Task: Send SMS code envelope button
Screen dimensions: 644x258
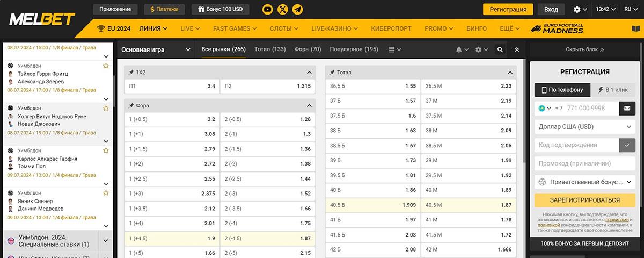Action: 627,108
